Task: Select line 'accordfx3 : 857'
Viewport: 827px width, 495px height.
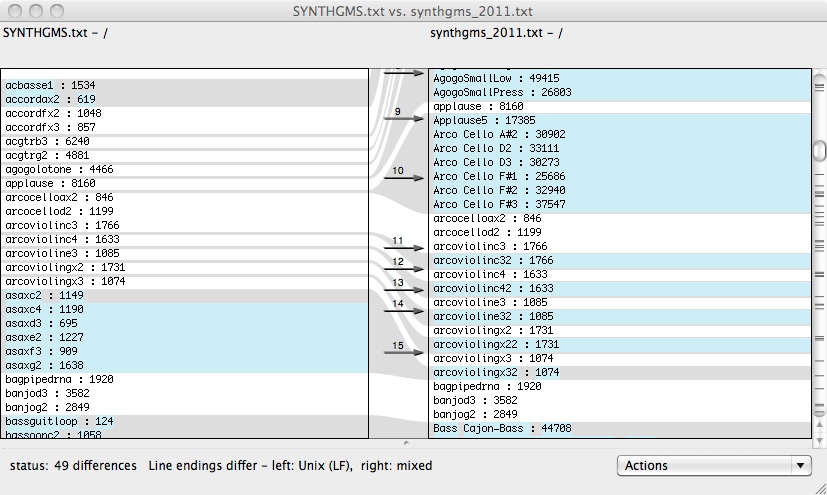Action: tap(184, 127)
